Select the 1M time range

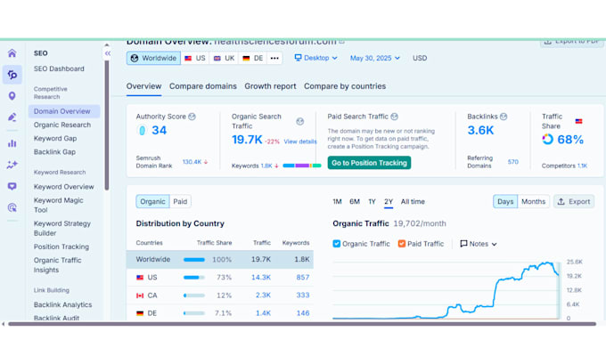337,201
